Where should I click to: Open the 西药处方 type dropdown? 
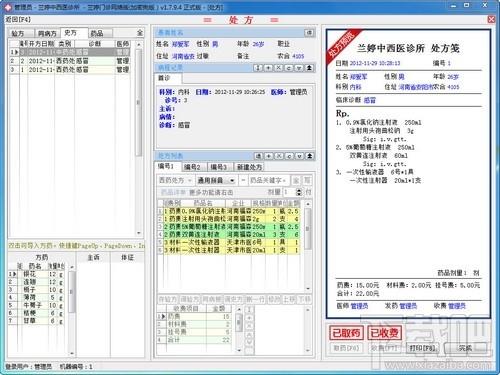click(175, 180)
